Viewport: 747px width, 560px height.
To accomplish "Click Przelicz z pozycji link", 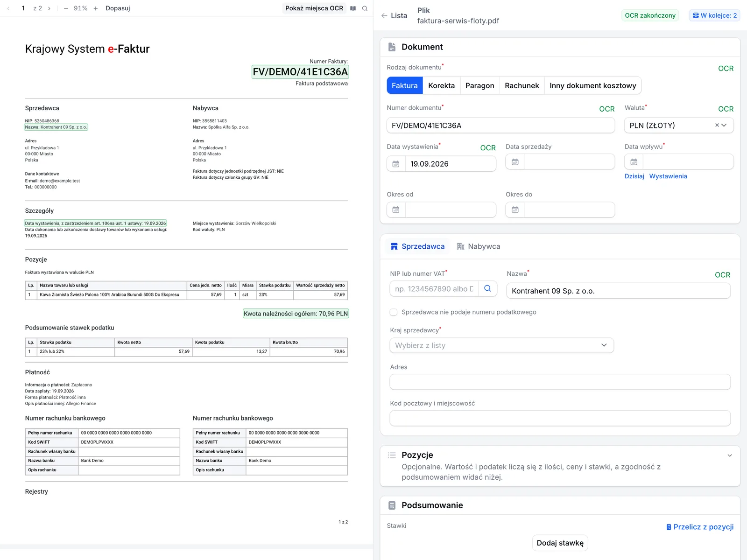I will (x=700, y=527).
